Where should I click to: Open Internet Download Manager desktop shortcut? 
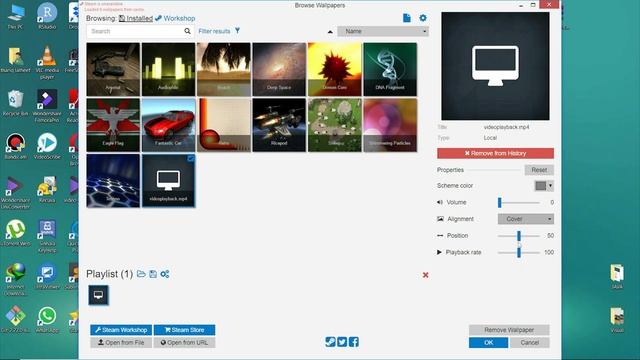point(15,280)
